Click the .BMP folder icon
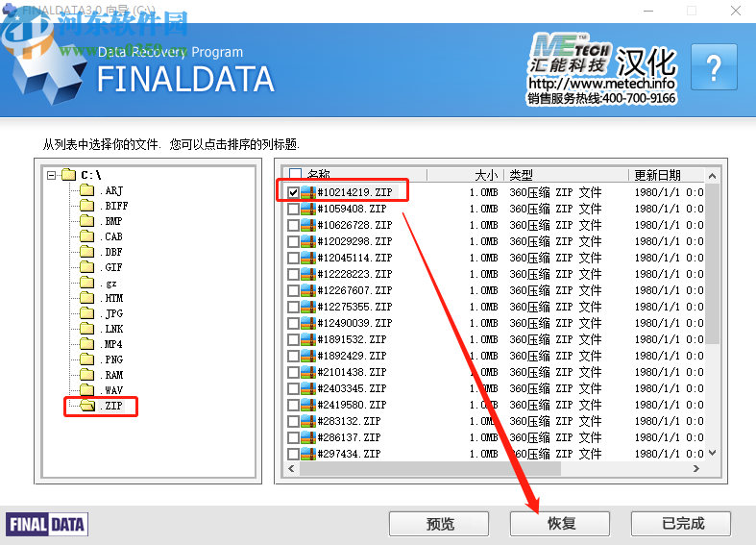This screenshot has height=545, width=756. [87, 221]
